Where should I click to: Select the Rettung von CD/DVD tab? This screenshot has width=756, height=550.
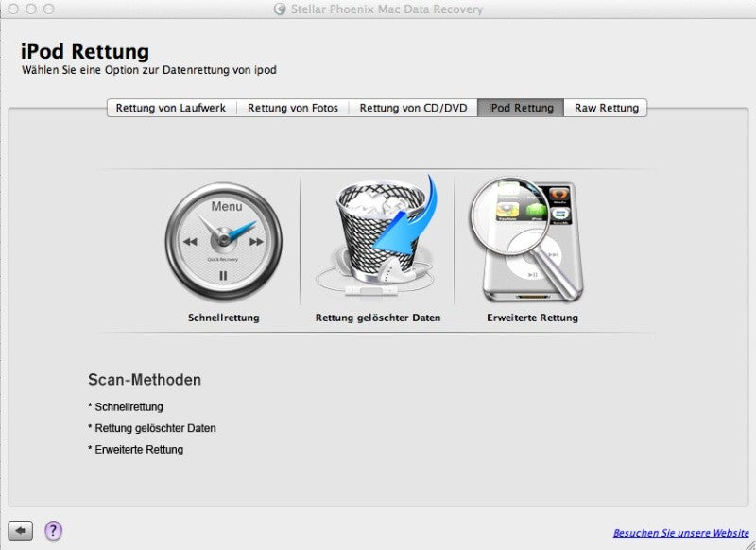[413, 108]
